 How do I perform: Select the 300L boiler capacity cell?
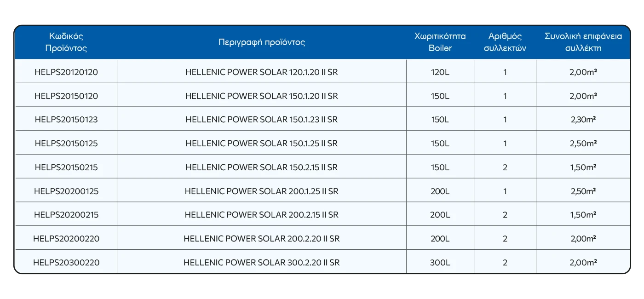[x=440, y=263]
